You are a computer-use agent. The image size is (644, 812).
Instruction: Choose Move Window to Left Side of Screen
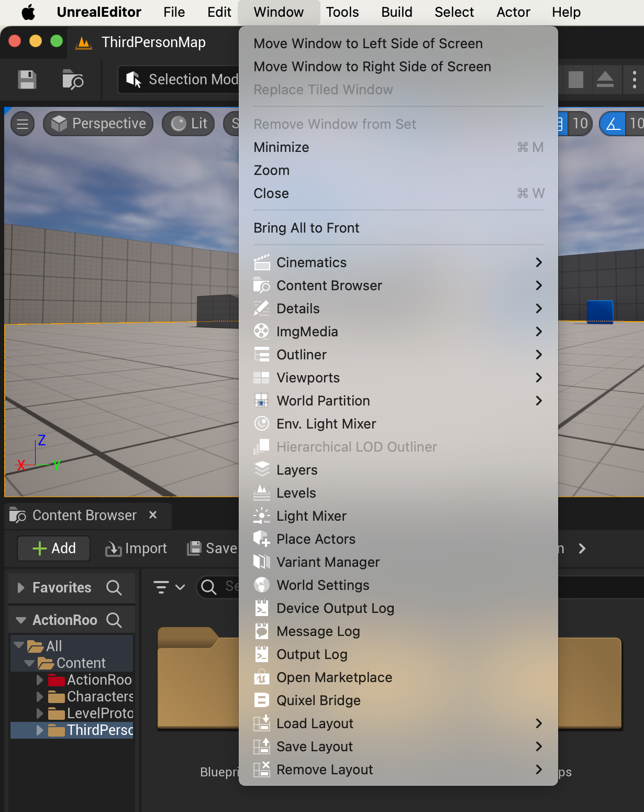398,43
